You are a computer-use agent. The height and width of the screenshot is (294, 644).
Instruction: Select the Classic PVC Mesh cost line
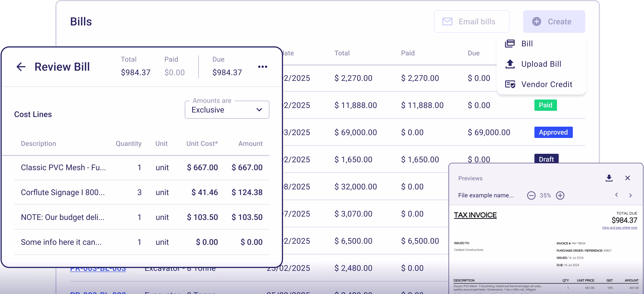(x=142, y=168)
